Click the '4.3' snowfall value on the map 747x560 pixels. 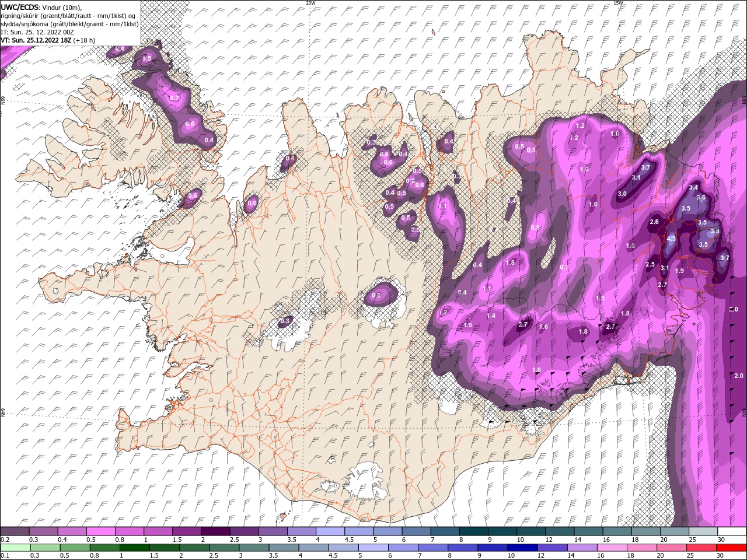tap(671, 239)
